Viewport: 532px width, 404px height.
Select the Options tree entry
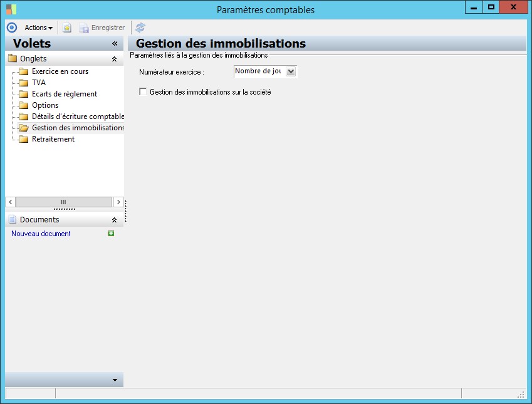(x=45, y=105)
